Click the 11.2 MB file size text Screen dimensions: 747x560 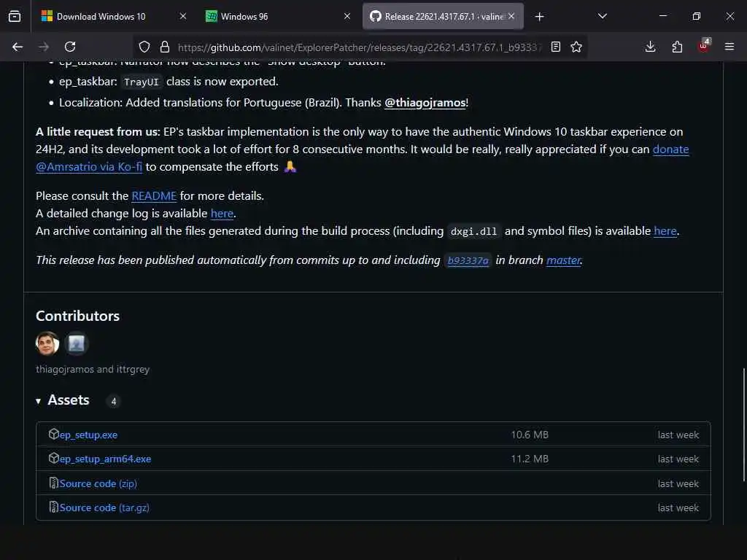click(530, 459)
